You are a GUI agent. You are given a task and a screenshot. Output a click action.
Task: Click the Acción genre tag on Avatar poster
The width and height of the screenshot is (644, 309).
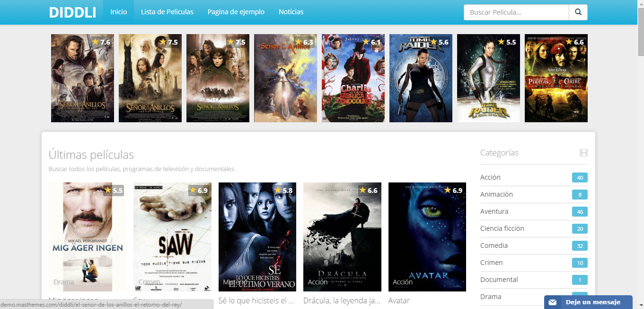(403, 282)
